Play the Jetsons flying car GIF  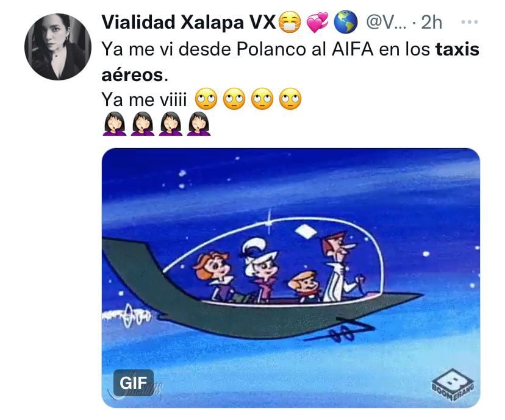[291, 278]
